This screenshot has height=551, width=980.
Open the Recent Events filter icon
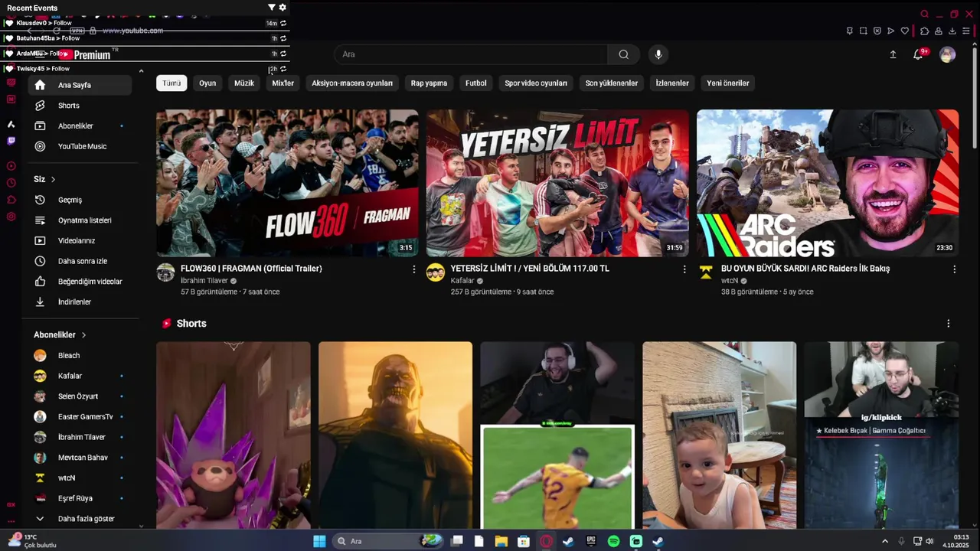271,8
